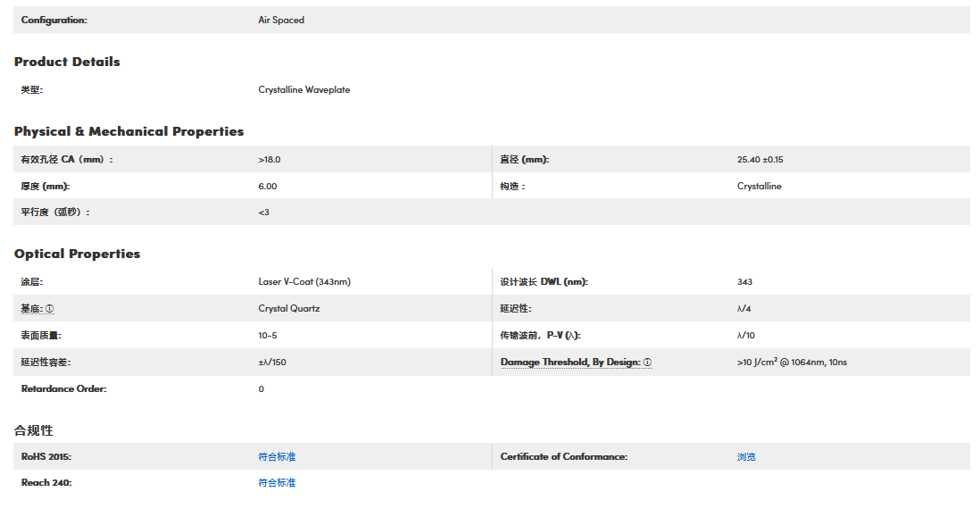Select Physical & Mechanical Properties heading
The width and height of the screenshot is (980, 517).
tap(129, 131)
